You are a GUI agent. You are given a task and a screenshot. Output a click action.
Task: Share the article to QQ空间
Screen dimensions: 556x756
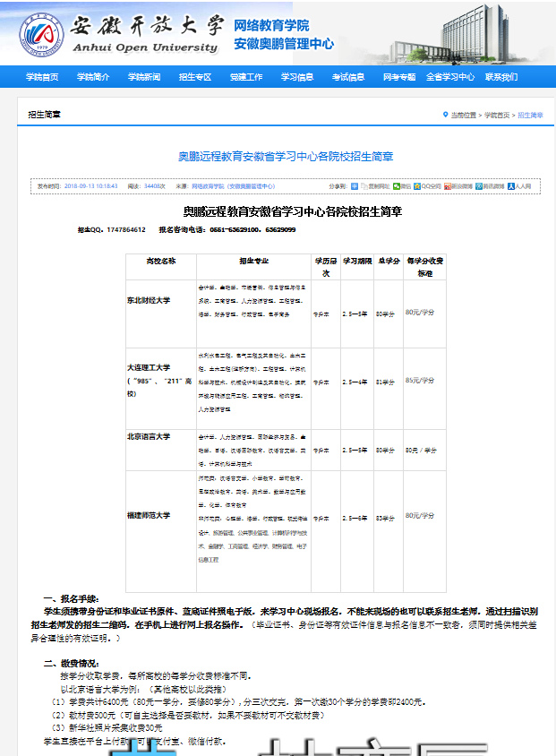[427, 186]
